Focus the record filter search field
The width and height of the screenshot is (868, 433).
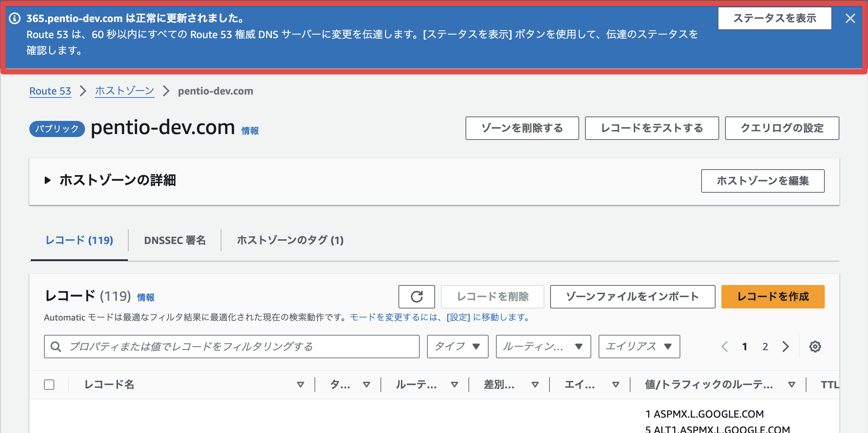[232, 347]
